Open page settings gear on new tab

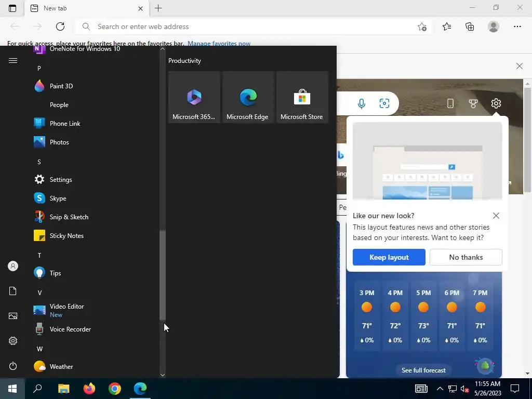coord(496,103)
